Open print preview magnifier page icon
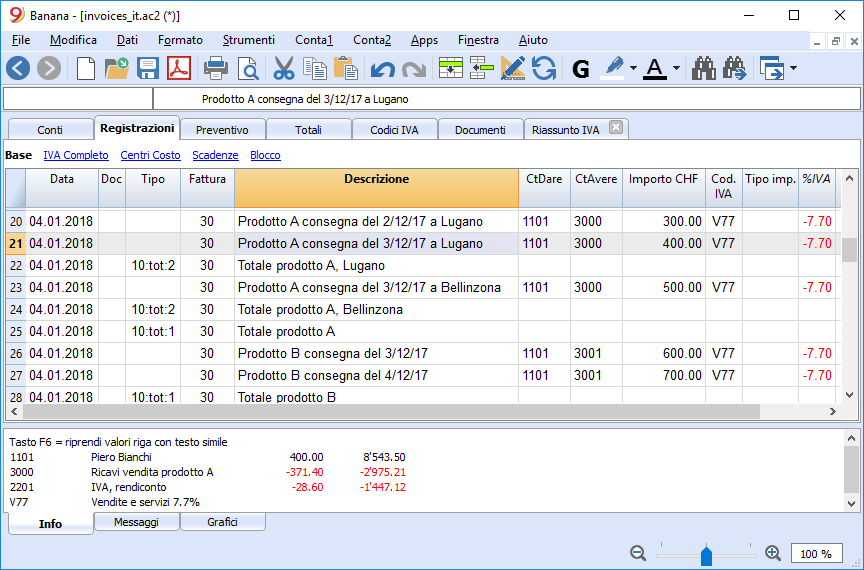This screenshot has height=570, width=864. point(248,69)
